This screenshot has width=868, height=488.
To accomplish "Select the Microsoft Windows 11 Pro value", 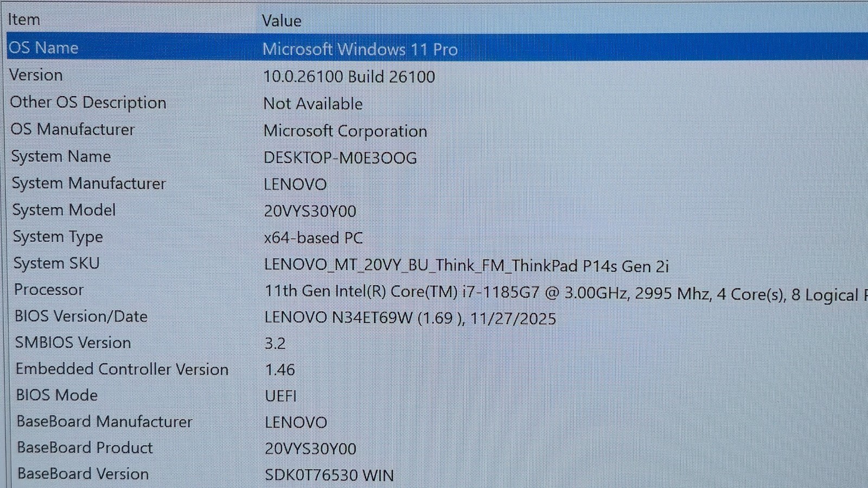I will tap(360, 49).
